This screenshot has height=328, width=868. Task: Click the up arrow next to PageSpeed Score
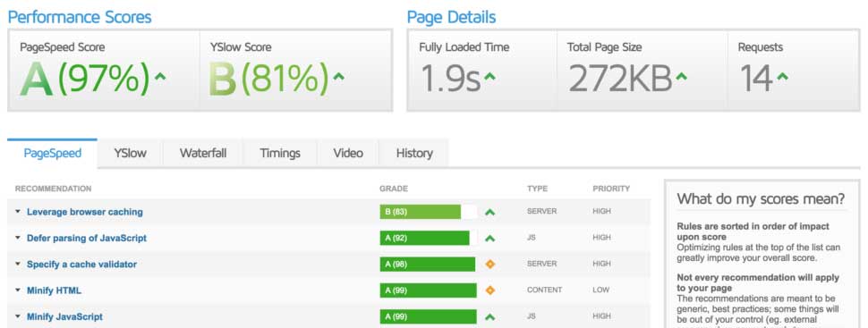(x=160, y=76)
